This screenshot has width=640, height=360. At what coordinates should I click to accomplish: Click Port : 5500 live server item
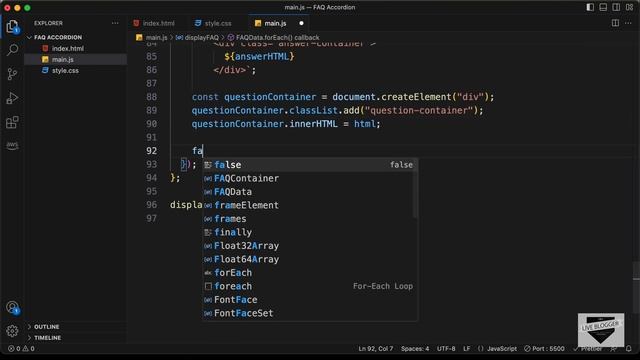coord(544,349)
